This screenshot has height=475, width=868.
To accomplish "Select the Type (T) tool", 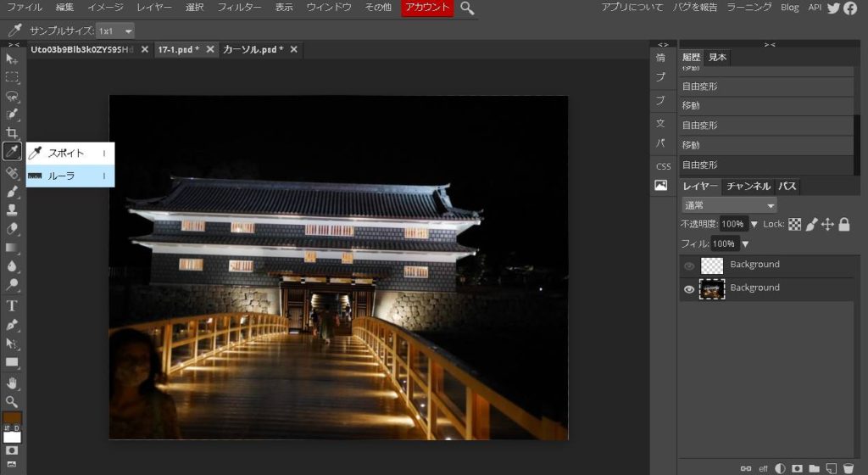I will coord(12,305).
